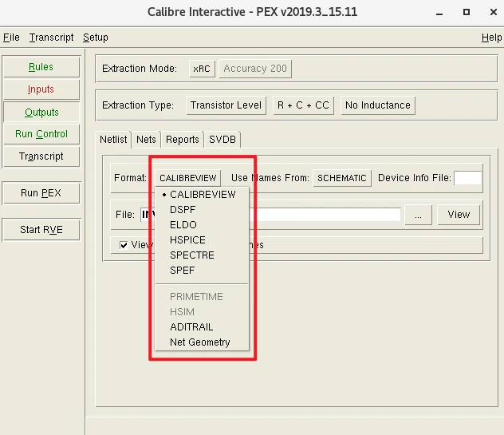Choose SPECTRE format from list

202,255
